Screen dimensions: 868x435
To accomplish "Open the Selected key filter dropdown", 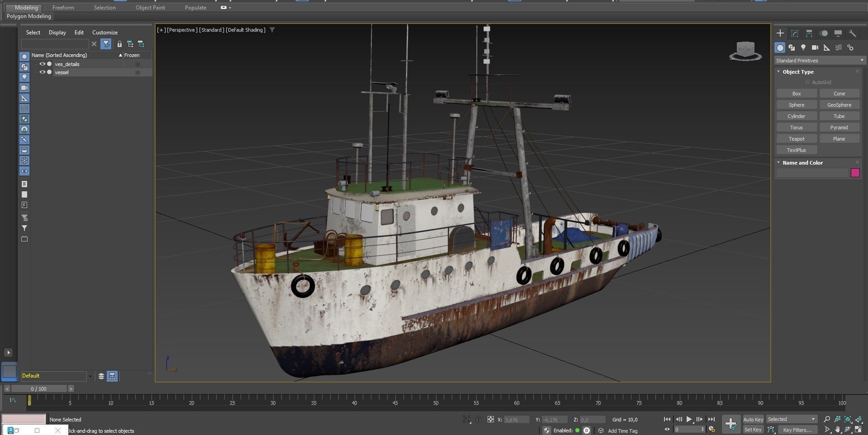I will point(792,419).
